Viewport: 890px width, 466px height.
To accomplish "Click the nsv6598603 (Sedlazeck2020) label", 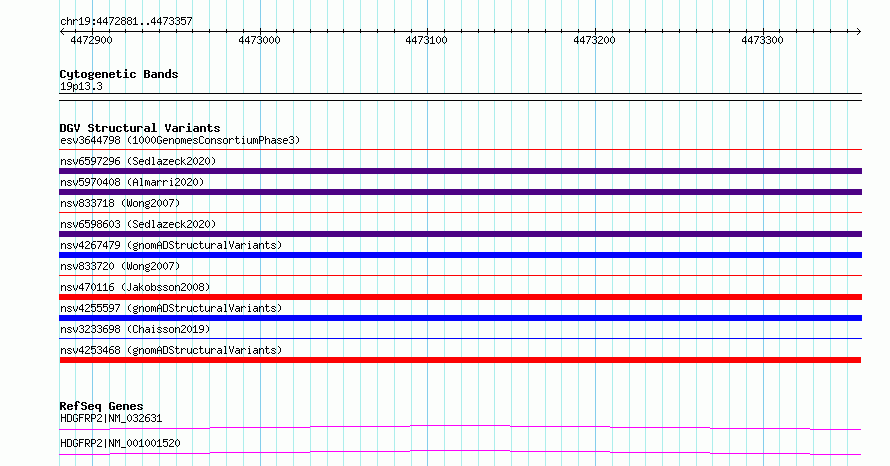I will point(138,224).
